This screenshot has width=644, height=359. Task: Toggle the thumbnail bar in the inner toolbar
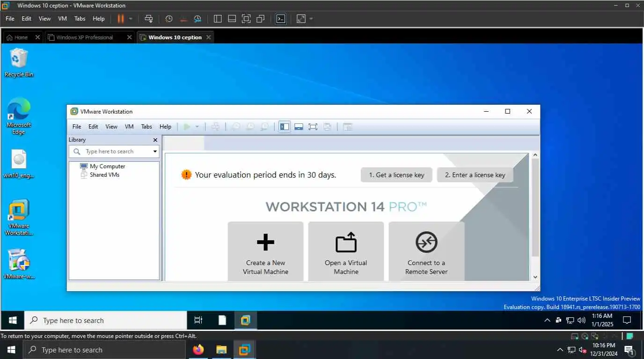pos(299,127)
